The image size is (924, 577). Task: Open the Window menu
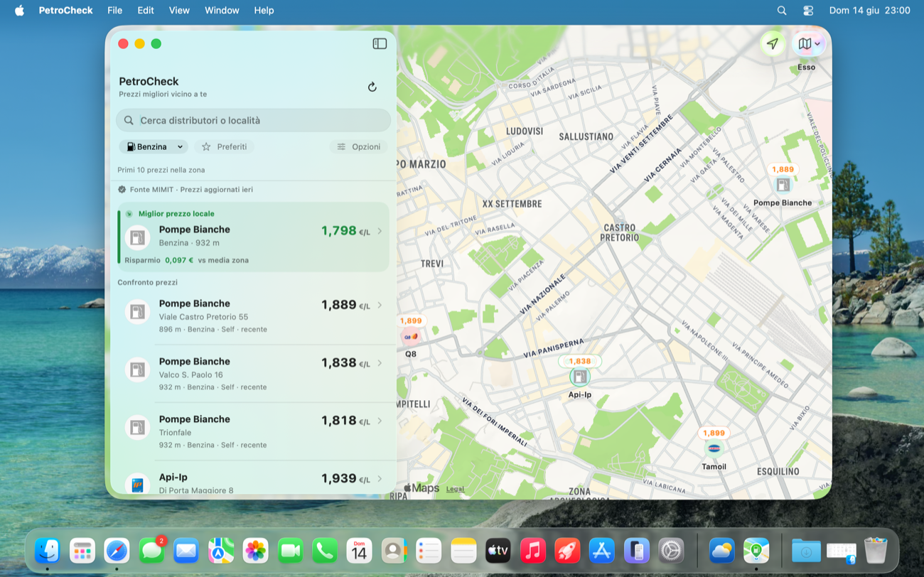(222, 10)
